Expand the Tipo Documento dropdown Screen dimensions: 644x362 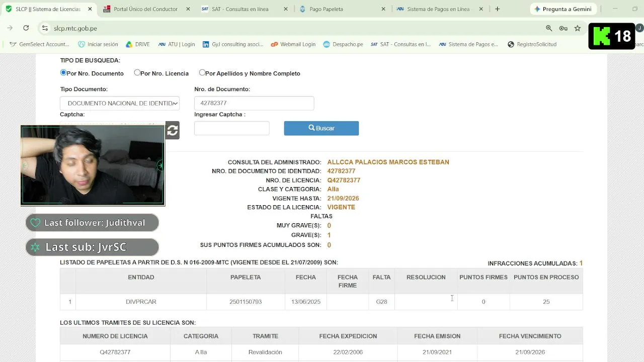[x=120, y=103]
